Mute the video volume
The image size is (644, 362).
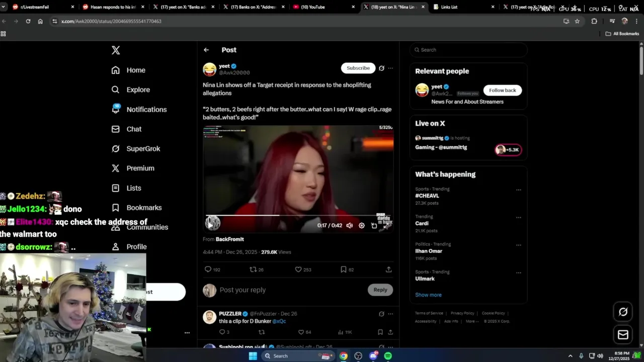pyautogui.click(x=350, y=226)
